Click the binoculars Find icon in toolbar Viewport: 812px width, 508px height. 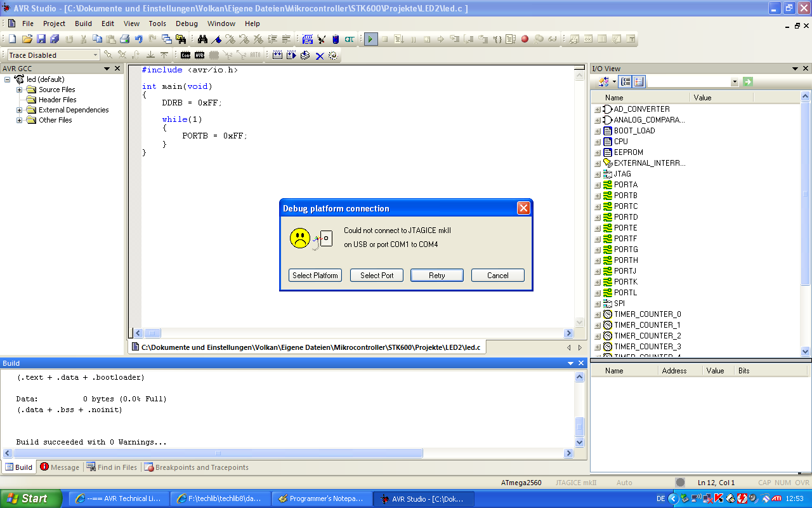click(x=203, y=39)
